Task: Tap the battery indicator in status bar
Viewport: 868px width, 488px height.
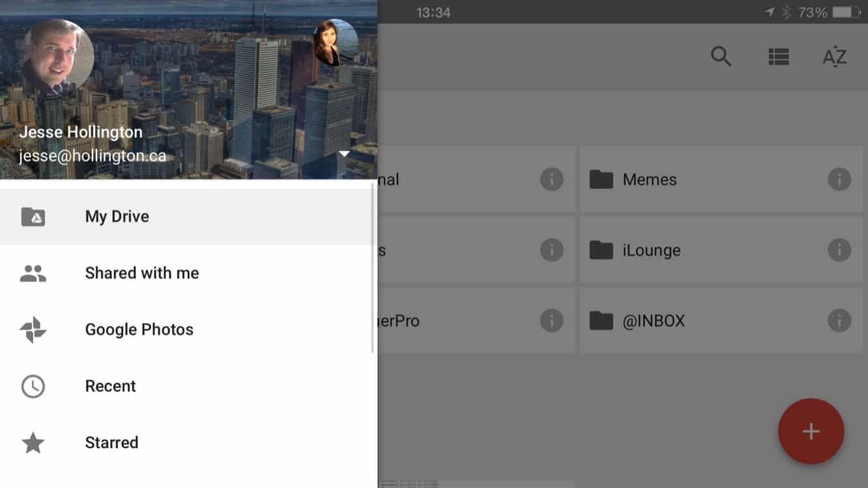Action: [846, 12]
